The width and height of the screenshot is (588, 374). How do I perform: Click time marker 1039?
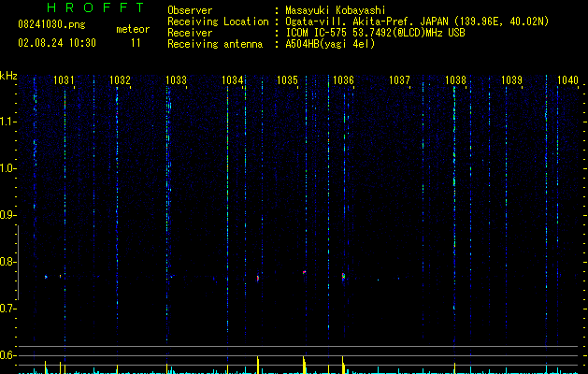(x=511, y=80)
